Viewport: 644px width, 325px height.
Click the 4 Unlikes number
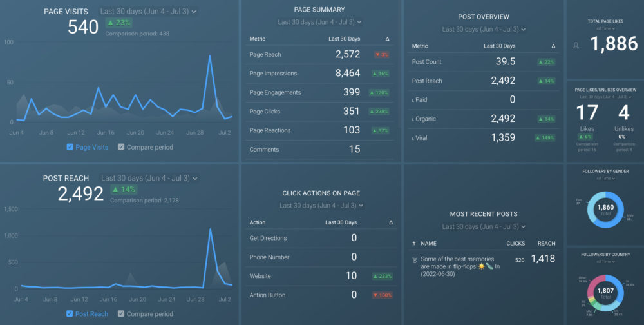click(624, 112)
